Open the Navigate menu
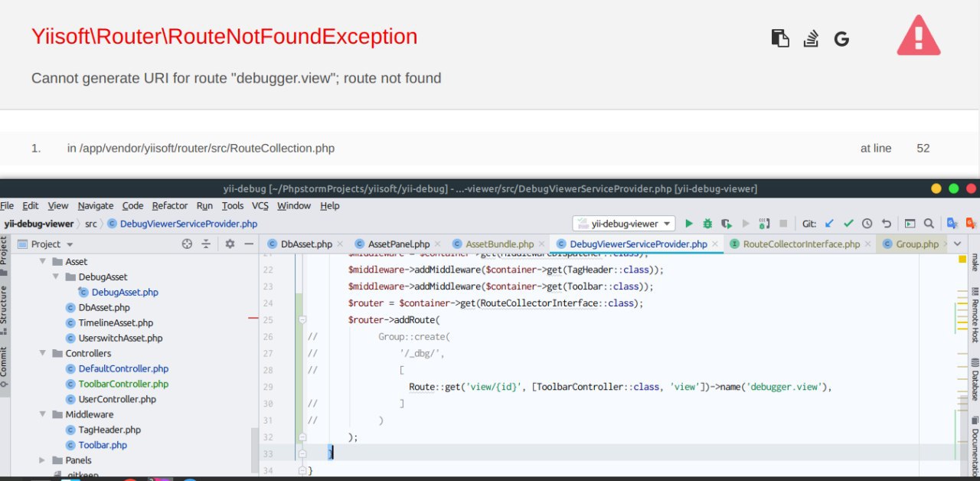 click(x=96, y=205)
